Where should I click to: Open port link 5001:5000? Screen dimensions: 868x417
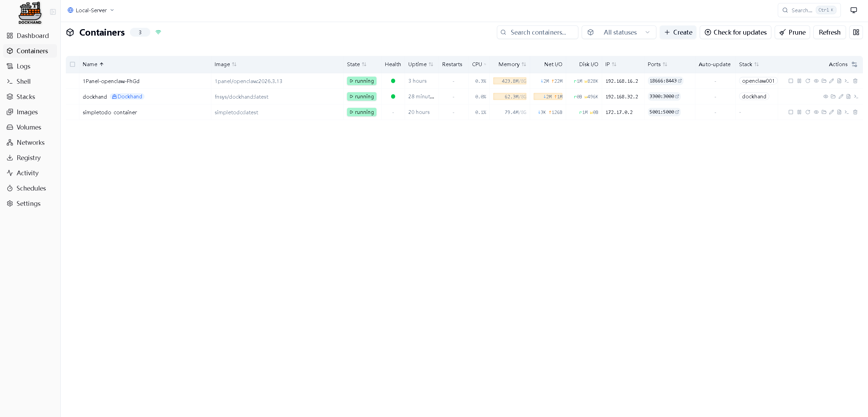664,112
